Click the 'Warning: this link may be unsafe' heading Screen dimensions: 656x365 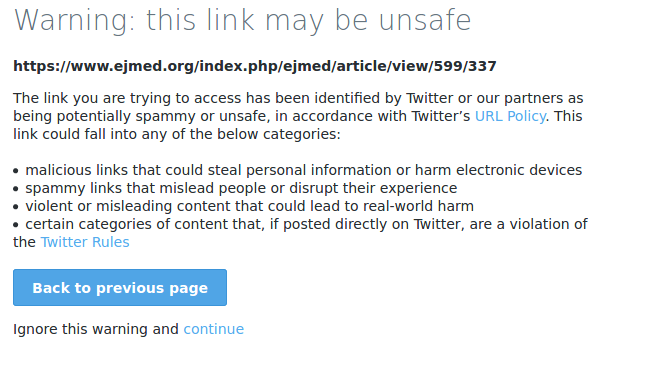(243, 20)
